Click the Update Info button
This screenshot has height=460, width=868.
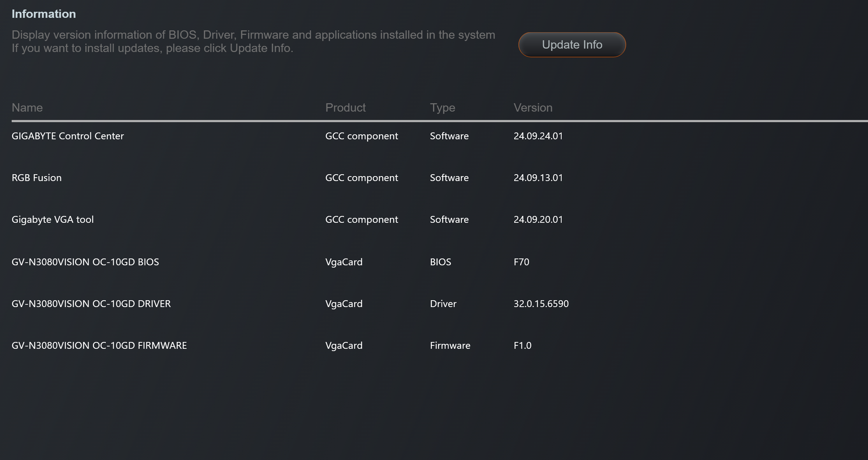[572, 45]
